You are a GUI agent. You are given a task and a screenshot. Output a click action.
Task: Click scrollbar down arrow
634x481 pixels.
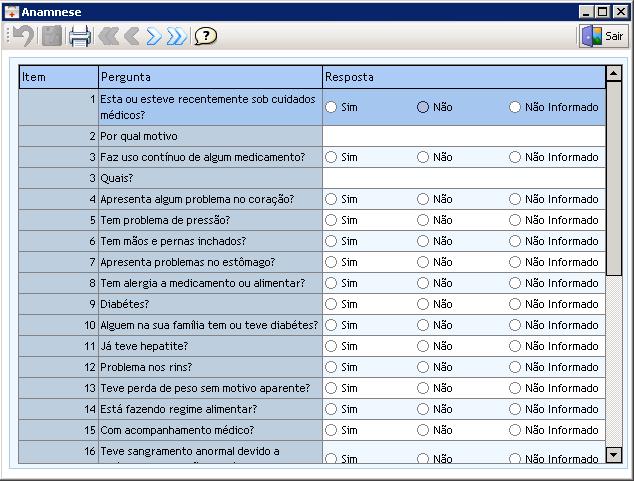click(614, 455)
